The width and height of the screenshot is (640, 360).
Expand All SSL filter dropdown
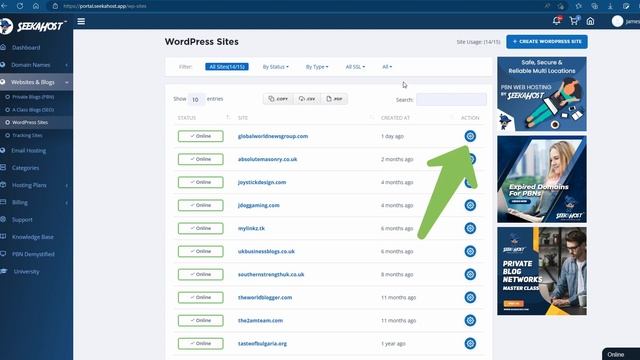pos(355,67)
